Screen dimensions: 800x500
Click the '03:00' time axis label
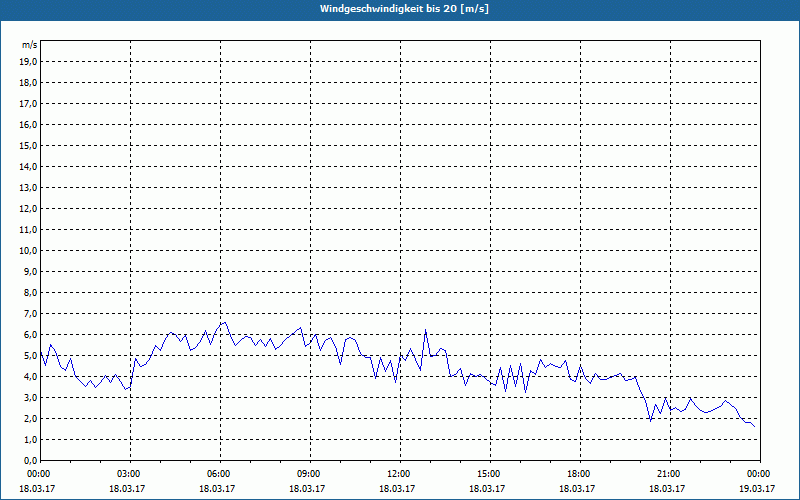130,474
